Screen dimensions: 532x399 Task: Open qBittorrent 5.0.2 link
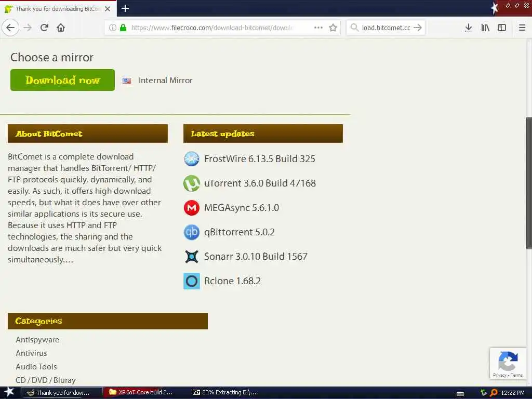(x=239, y=232)
